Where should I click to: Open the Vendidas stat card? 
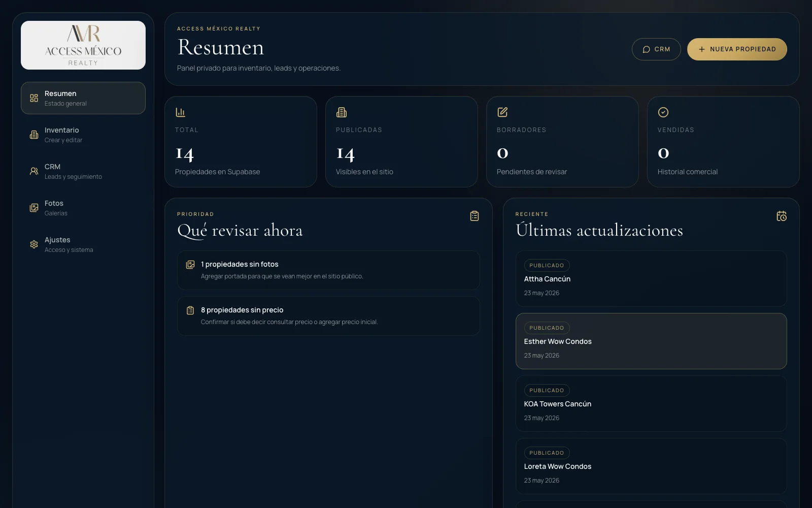723,142
